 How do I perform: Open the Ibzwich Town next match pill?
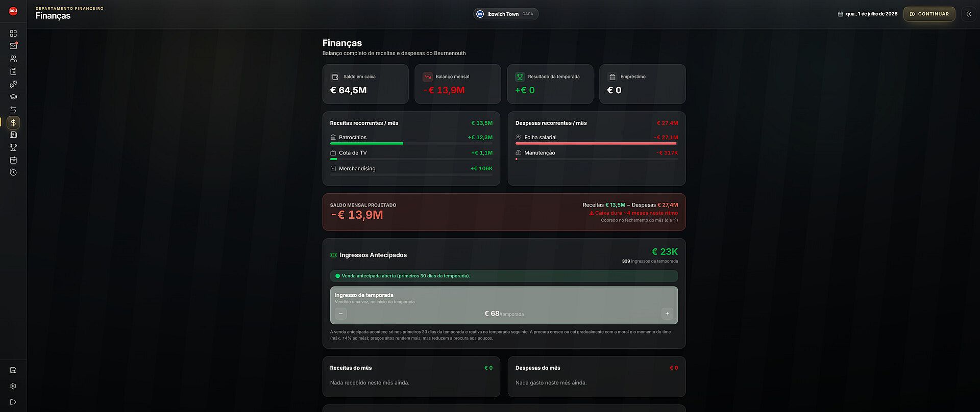(x=506, y=14)
